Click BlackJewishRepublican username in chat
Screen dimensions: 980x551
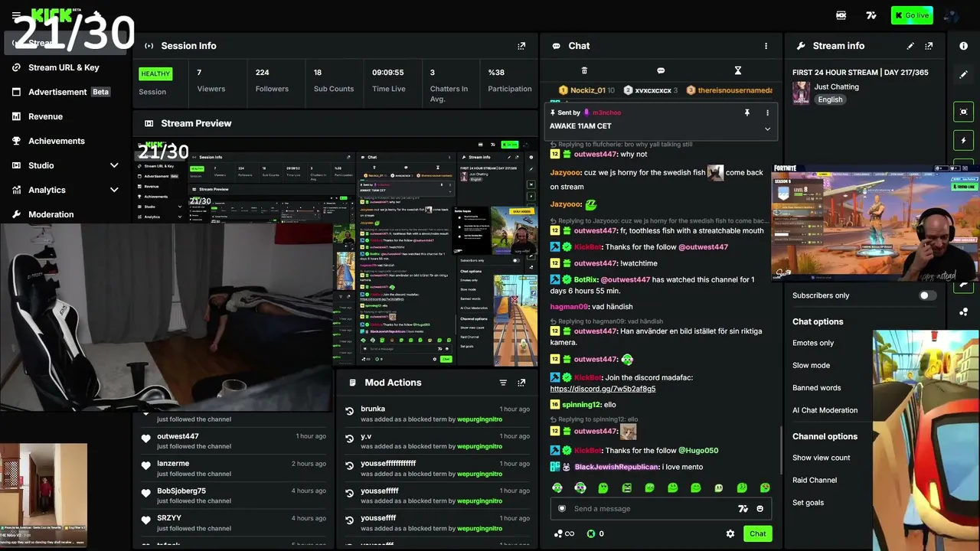[x=616, y=467]
